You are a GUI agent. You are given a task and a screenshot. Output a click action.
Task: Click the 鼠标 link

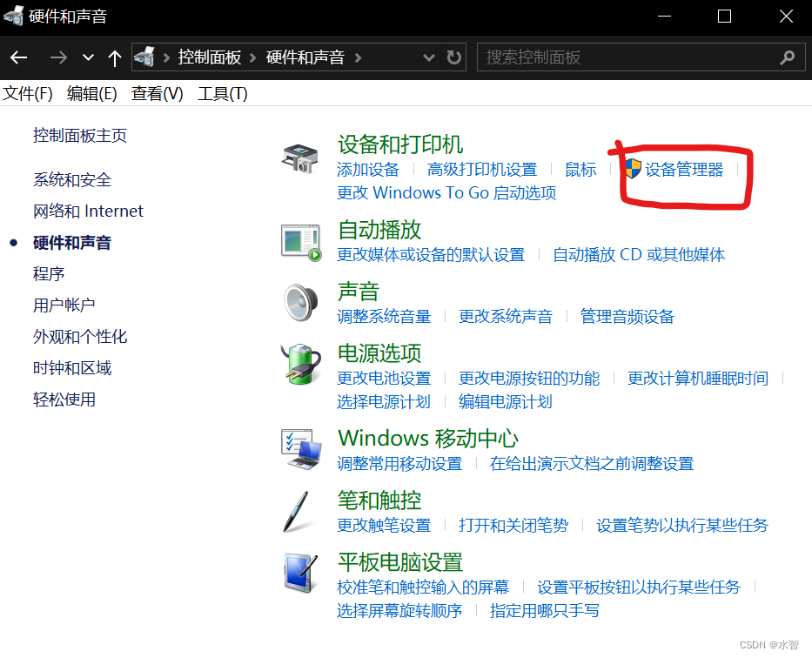(x=580, y=170)
